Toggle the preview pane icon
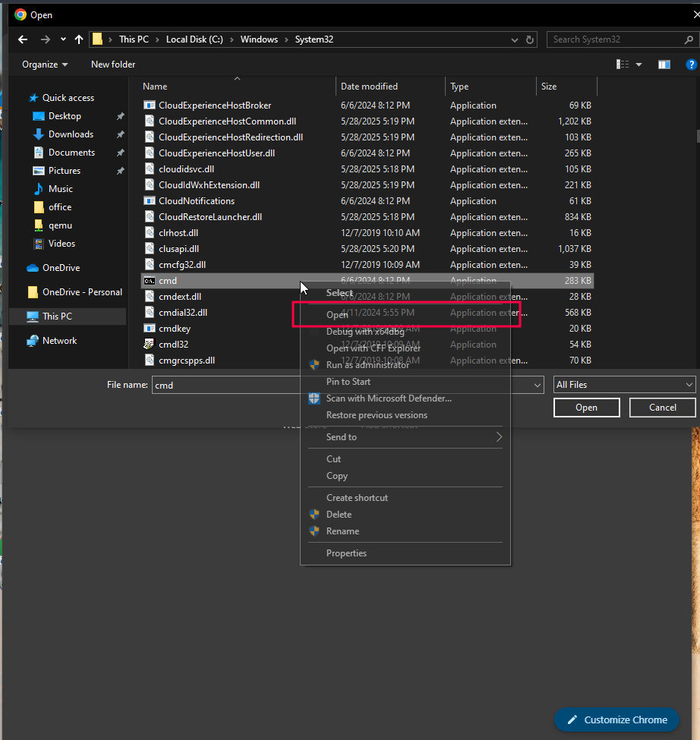 (x=664, y=65)
